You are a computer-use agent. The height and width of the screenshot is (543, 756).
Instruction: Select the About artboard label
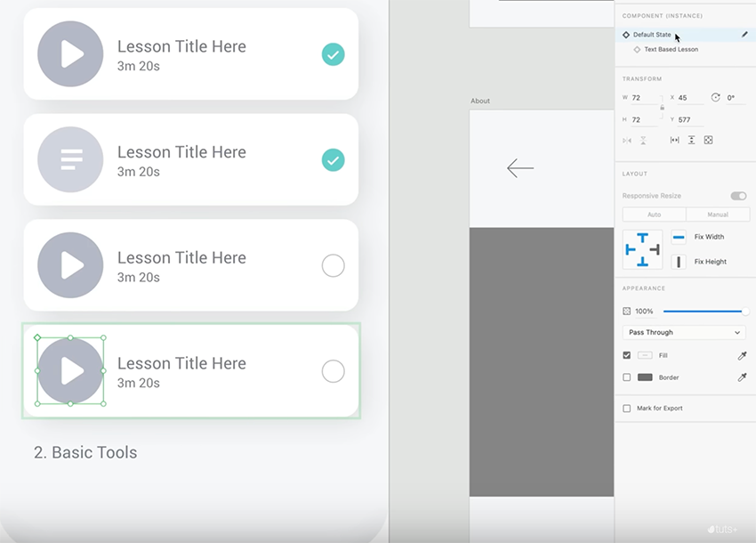click(x=480, y=101)
